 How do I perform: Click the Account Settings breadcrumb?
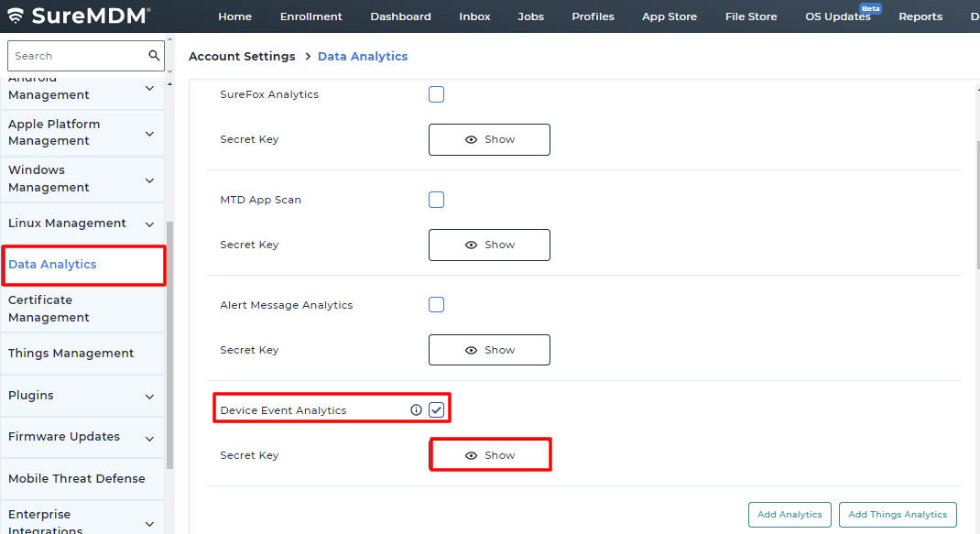pyautogui.click(x=242, y=56)
